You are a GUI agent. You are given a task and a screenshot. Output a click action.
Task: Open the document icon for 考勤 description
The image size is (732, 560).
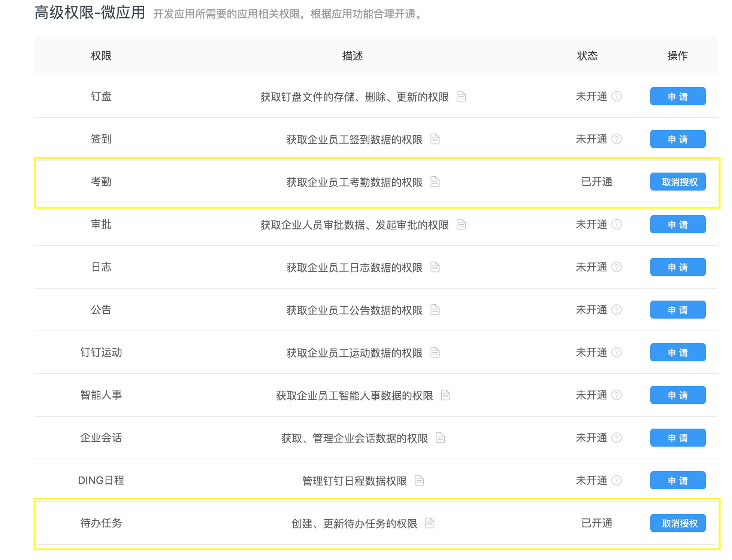click(x=435, y=182)
